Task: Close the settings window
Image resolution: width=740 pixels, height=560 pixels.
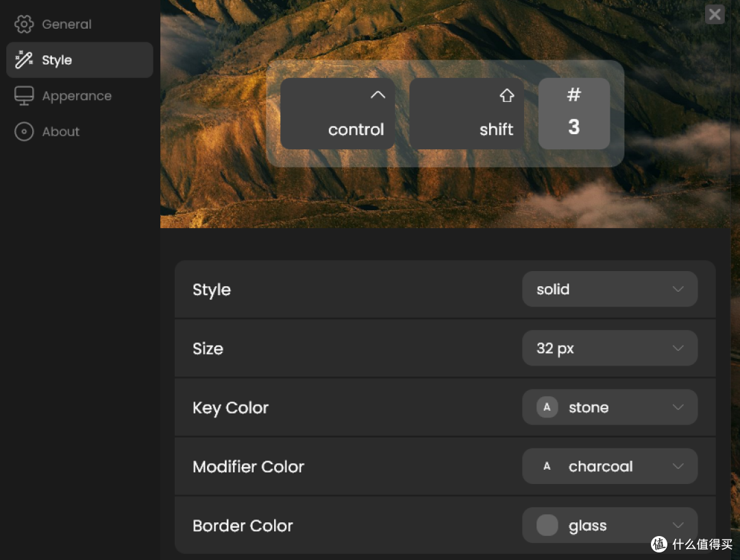Action: 715,14
